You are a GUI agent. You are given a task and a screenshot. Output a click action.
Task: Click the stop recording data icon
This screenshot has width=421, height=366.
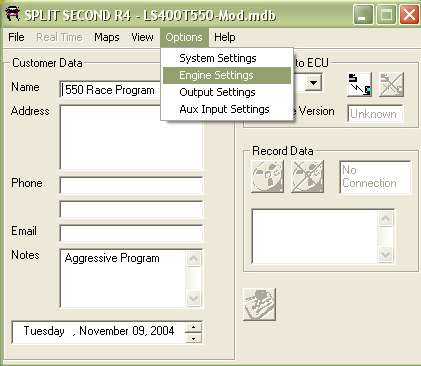[308, 176]
